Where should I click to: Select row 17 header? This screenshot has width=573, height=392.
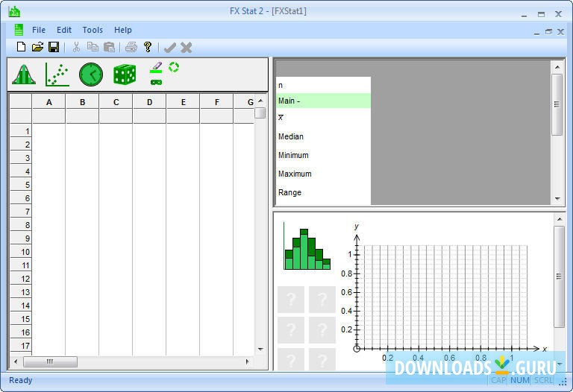pos(21,346)
